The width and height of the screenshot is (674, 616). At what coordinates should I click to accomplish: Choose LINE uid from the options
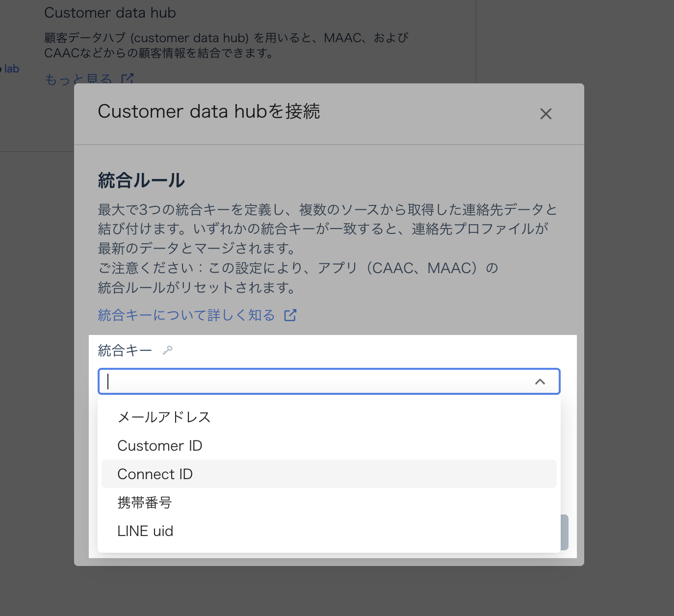(x=145, y=531)
